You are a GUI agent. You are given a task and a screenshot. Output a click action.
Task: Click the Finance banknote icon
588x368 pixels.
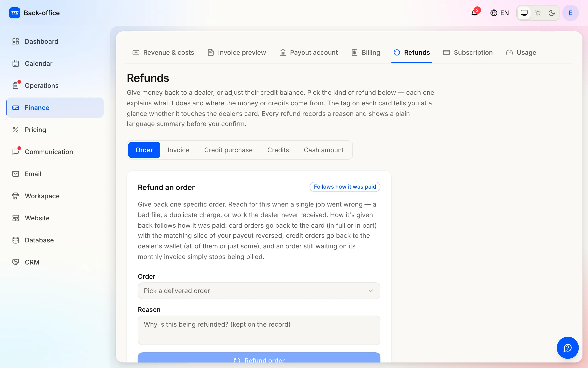coord(16,108)
